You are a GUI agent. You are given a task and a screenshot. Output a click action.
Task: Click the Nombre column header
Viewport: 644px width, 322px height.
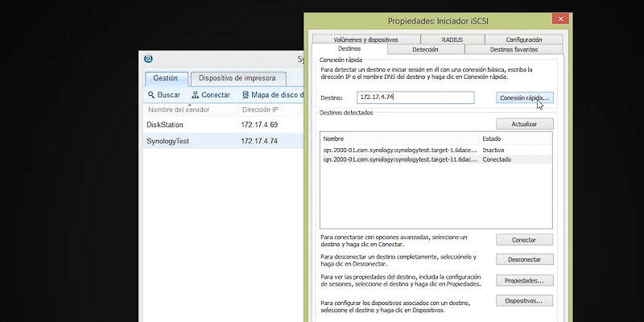400,138
